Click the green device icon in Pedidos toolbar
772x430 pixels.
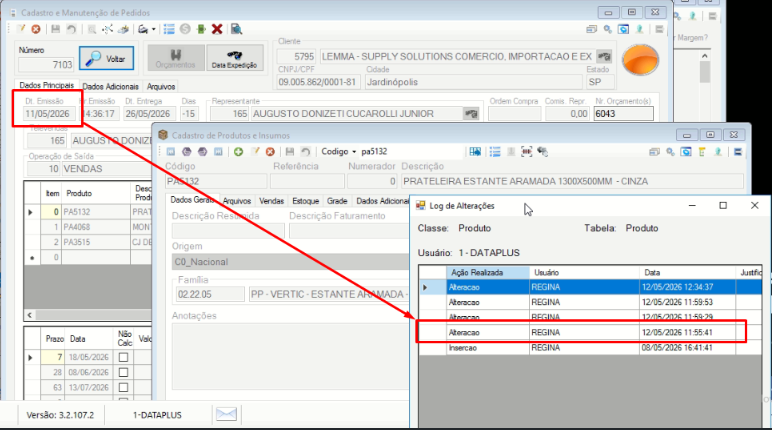pyautogui.click(x=201, y=29)
